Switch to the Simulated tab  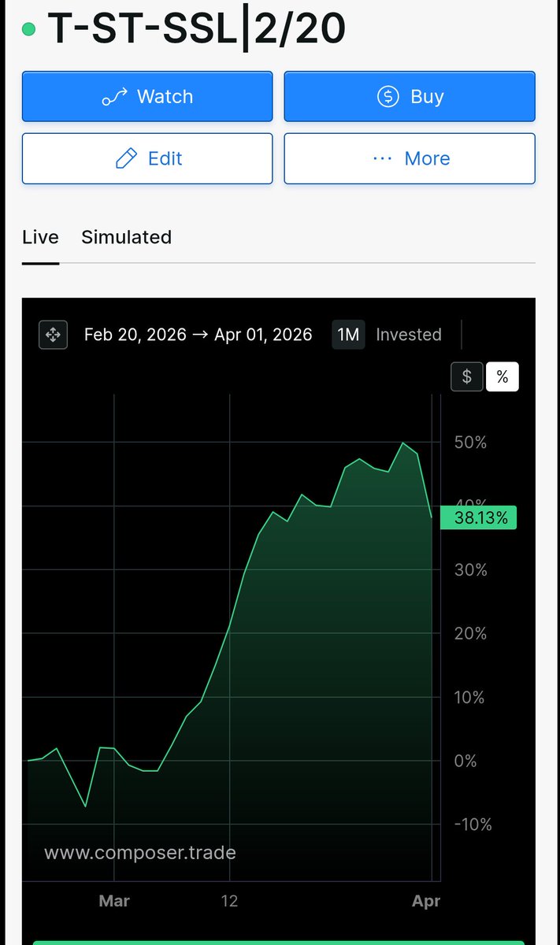click(x=126, y=237)
